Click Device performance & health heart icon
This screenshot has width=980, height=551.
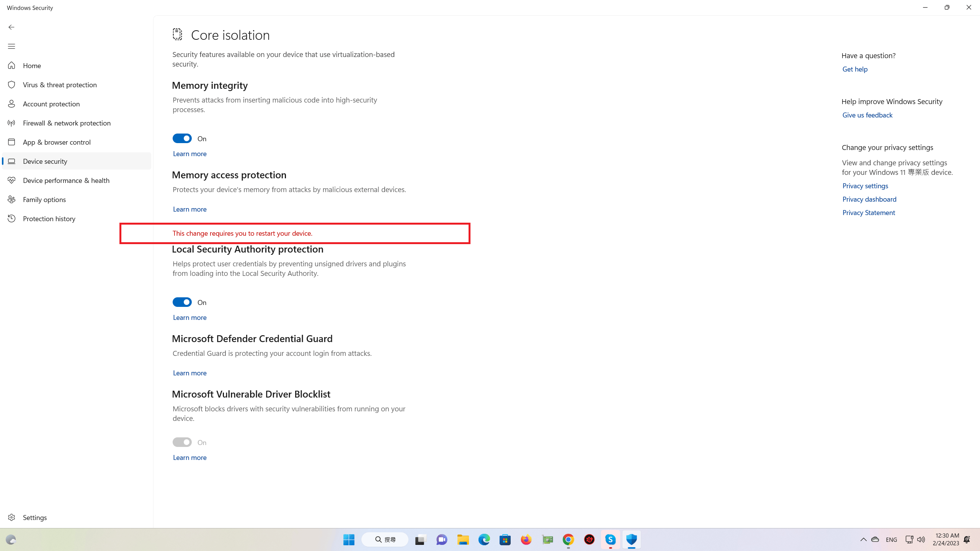pyautogui.click(x=11, y=180)
